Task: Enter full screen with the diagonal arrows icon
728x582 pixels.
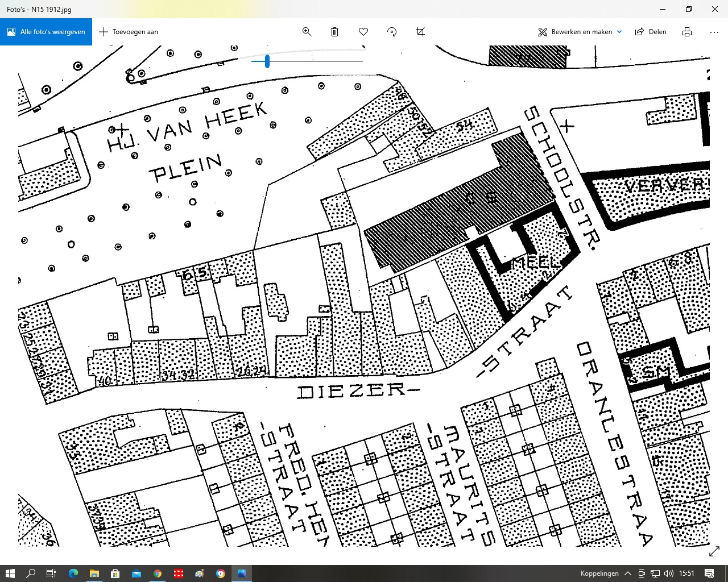Action: tap(714, 551)
